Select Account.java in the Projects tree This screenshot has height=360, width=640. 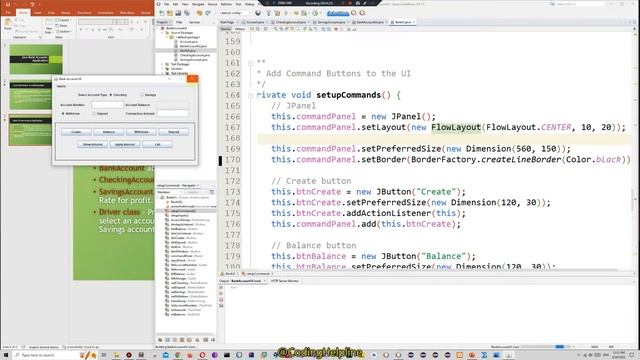pos(189,42)
